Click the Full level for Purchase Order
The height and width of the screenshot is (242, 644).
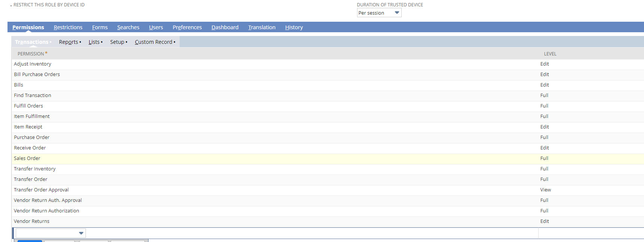(544, 137)
